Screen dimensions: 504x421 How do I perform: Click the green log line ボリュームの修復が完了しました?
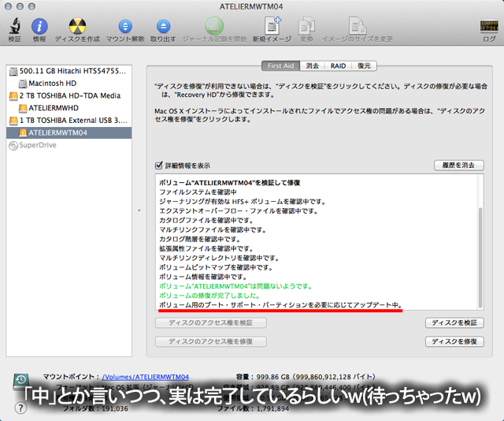[x=209, y=296]
